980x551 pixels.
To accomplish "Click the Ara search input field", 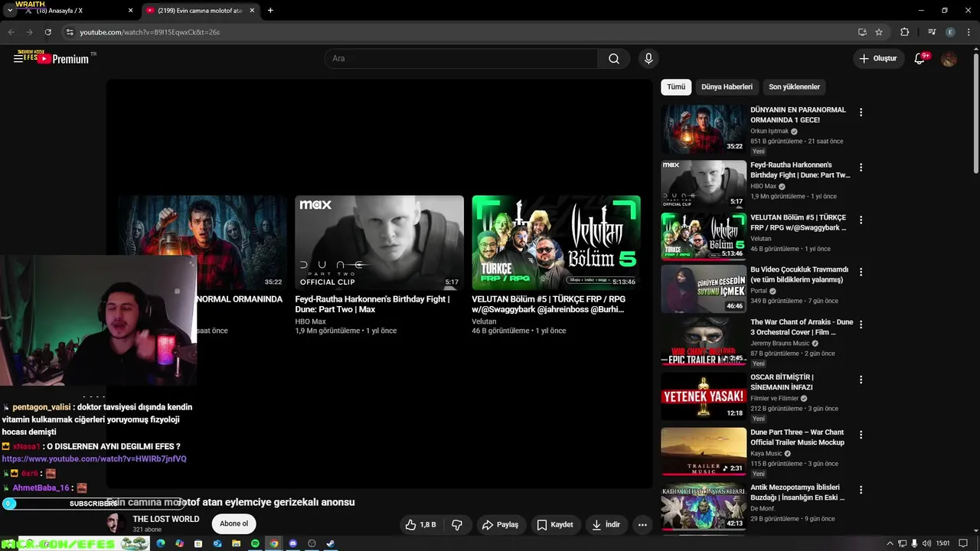I will (462, 59).
